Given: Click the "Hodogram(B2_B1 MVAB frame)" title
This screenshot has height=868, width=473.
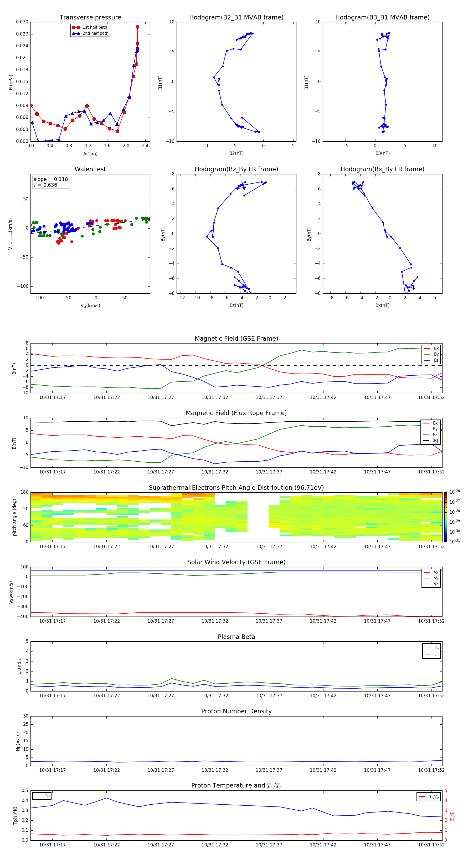Looking at the screenshot, I should pyautogui.click(x=236, y=18).
